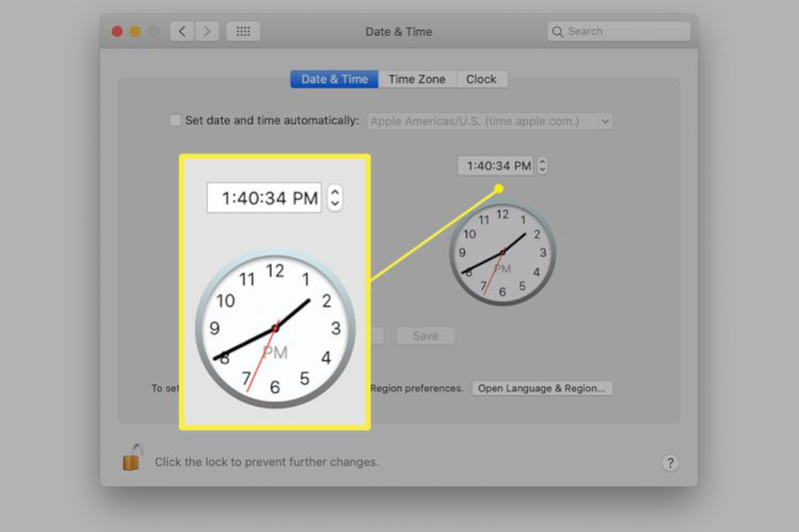This screenshot has height=532, width=799.
Task: Click Open Language & Region button
Action: coord(542,388)
